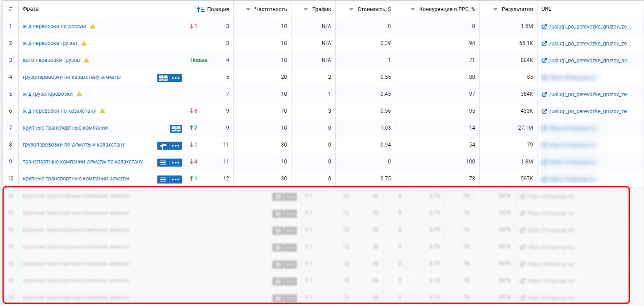Screen dimensions: 644x306
Task: Sort by Стоимость, $ column arrow
Action: click(352, 9)
